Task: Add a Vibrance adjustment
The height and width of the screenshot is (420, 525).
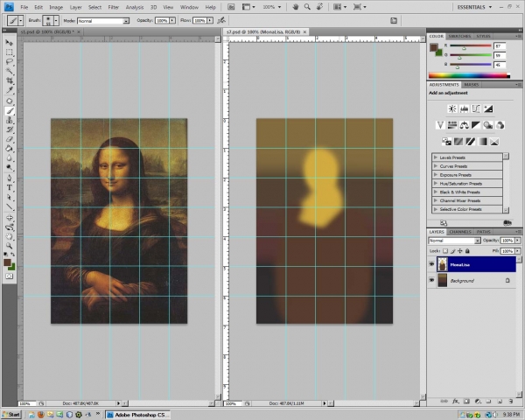Action: click(440, 125)
